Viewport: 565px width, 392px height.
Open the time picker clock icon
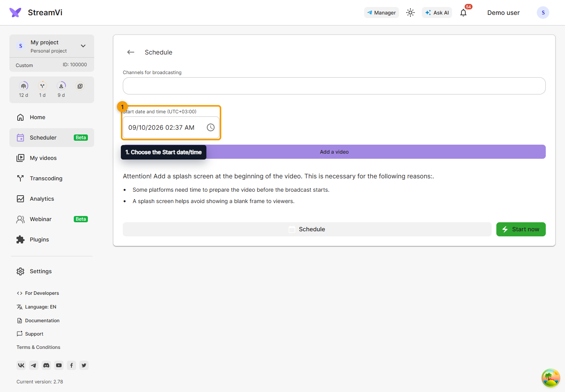(211, 127)
